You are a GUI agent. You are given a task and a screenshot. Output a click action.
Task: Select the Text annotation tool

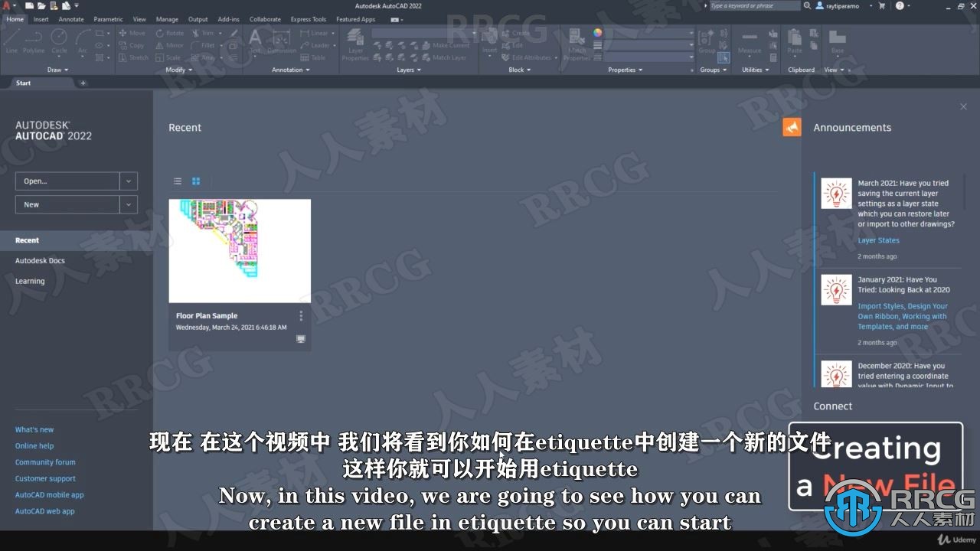pyautogui.click(x=255, y=41)
